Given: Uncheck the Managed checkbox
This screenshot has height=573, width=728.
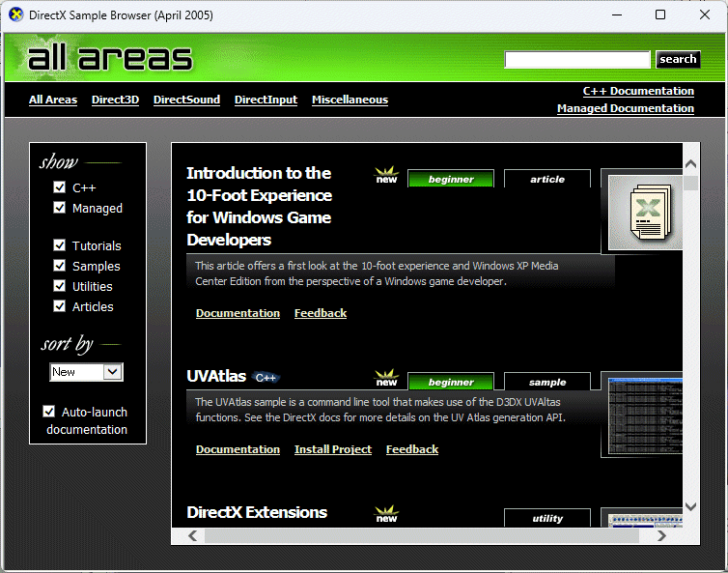Looking at the screenshot, I should (x=60, y=208).
